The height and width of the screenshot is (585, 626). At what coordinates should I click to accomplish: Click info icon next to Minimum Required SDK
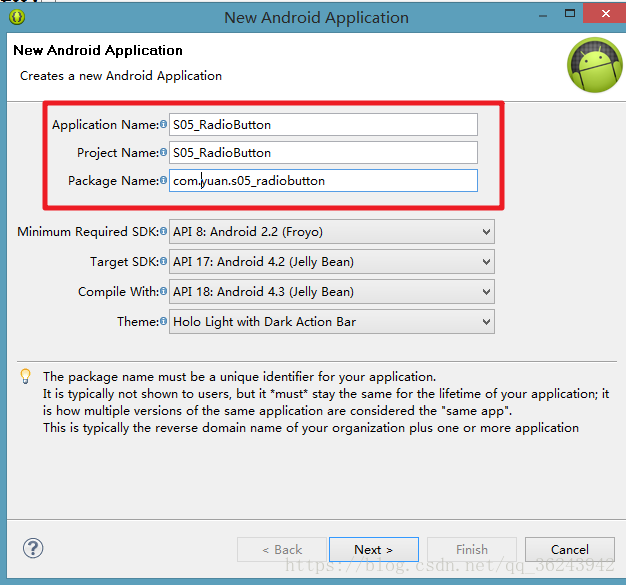click(x=163, y=231)
